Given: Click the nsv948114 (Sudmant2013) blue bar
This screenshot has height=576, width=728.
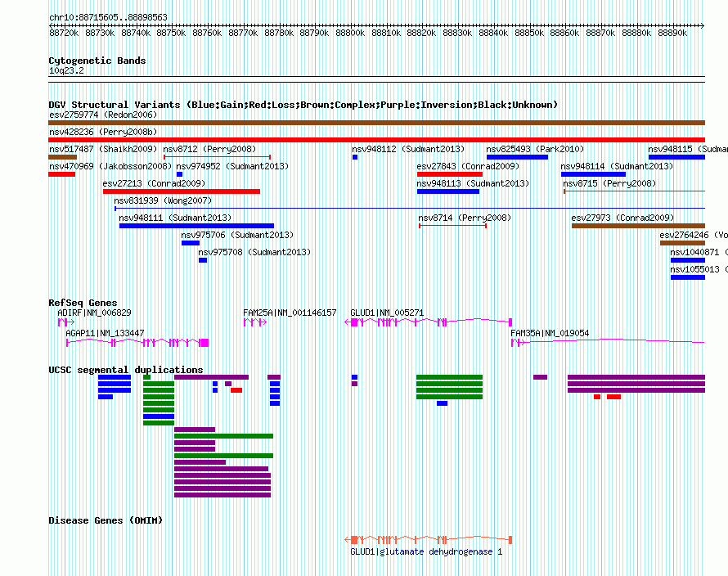Looking at the screenshot, I should tap(593, 174).
